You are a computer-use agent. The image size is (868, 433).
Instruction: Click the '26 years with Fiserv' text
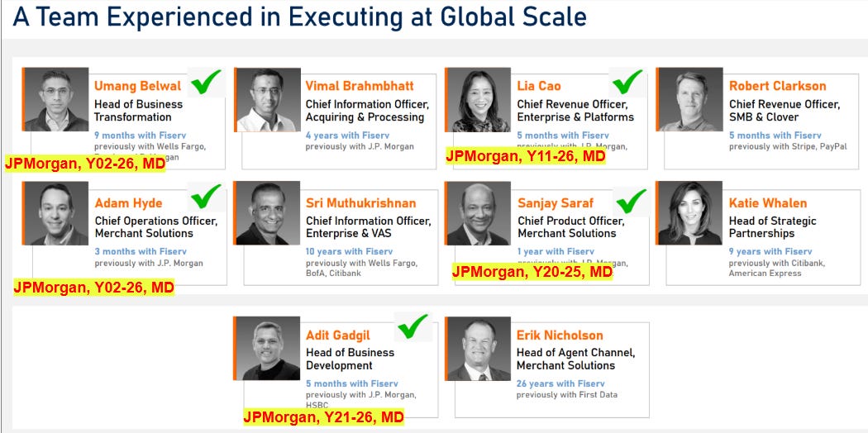[x=560, y=383]
